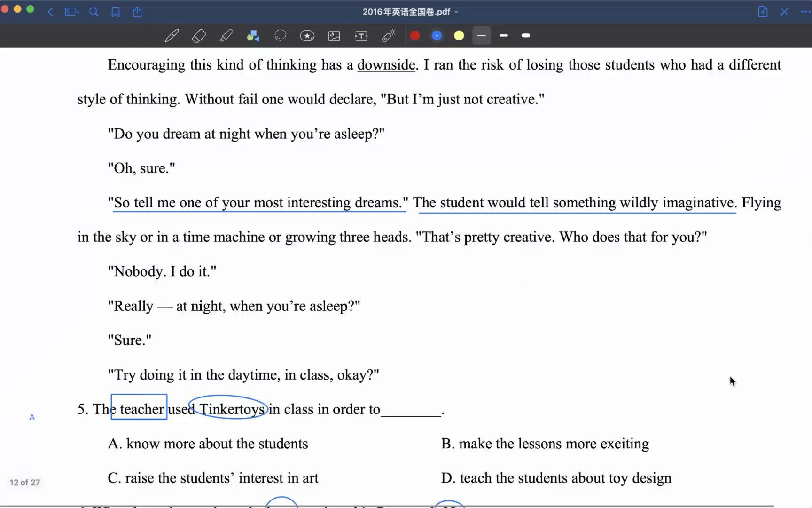The height and width of the screenshot is (508, 812).
Task: Select the Text box tool
Action: coord(361,36)
